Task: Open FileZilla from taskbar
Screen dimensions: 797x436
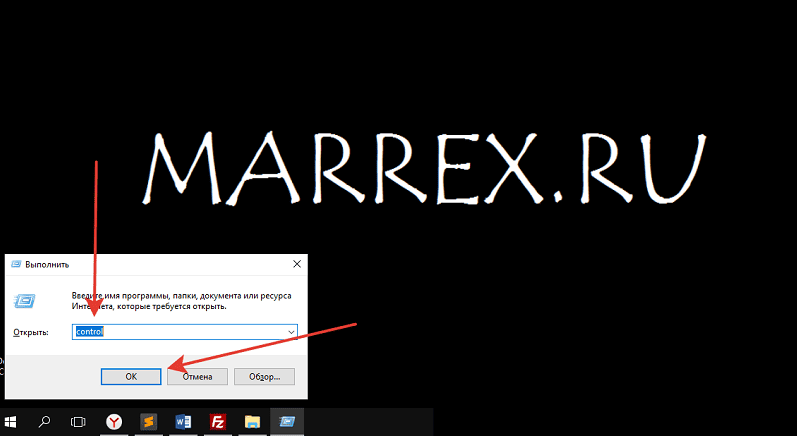Action: click(218, 422)
